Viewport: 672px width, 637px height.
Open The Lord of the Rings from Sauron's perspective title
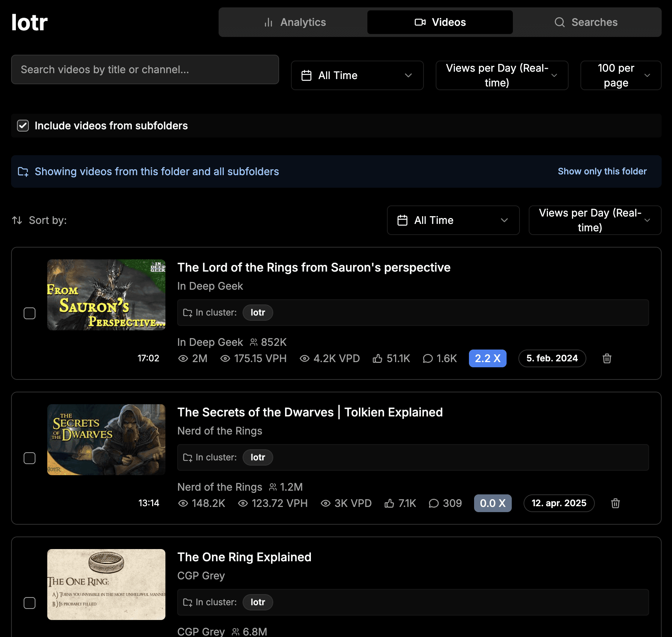pyautogui.click(x=314, y=268)
